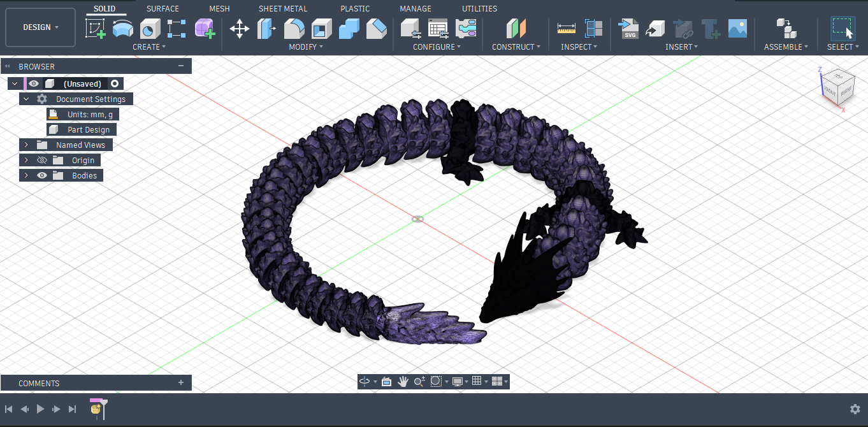Activate the Measure ruler tool
Viewport: 868px width, 427px height.
(566, 29)
